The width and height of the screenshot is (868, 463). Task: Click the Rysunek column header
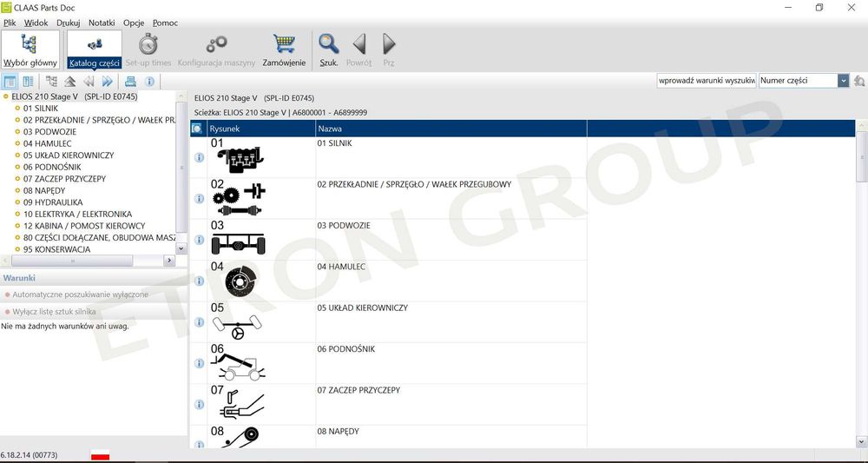[261, 129]
